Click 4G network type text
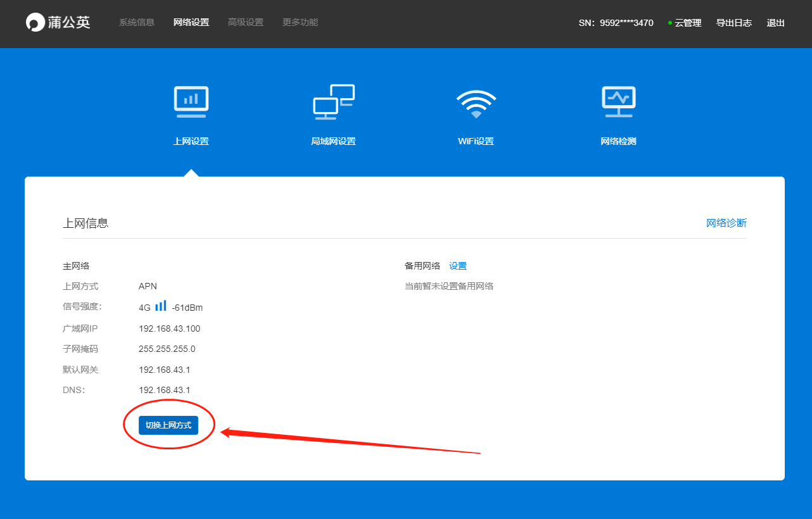This screenshot has height=519, width=812. (145, 308)
